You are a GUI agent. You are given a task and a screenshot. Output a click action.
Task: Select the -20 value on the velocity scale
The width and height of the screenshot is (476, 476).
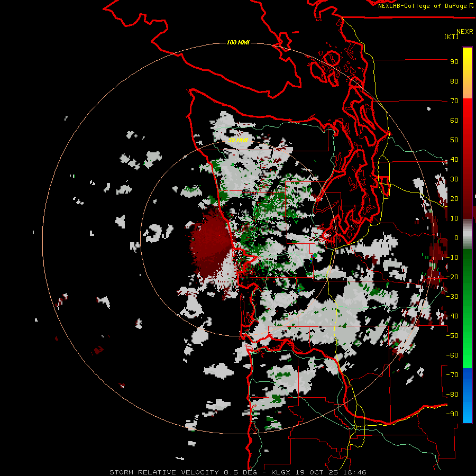pyautogui.click(x=452, y=277)
